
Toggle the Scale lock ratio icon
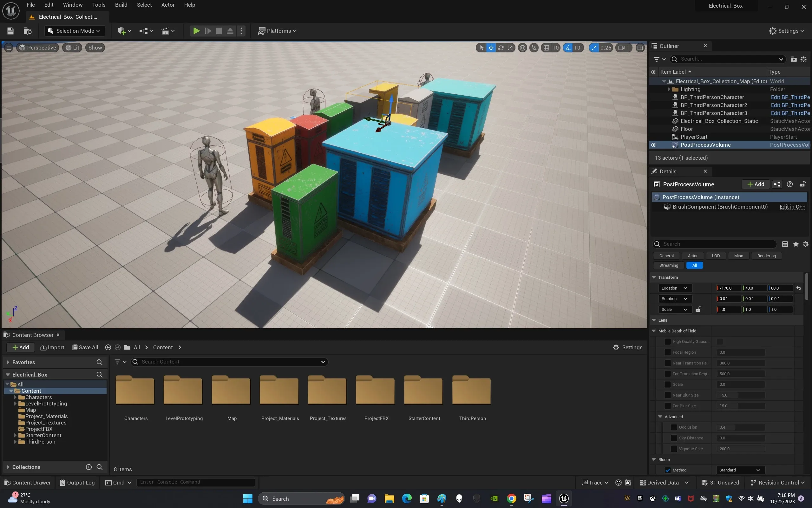698,310
